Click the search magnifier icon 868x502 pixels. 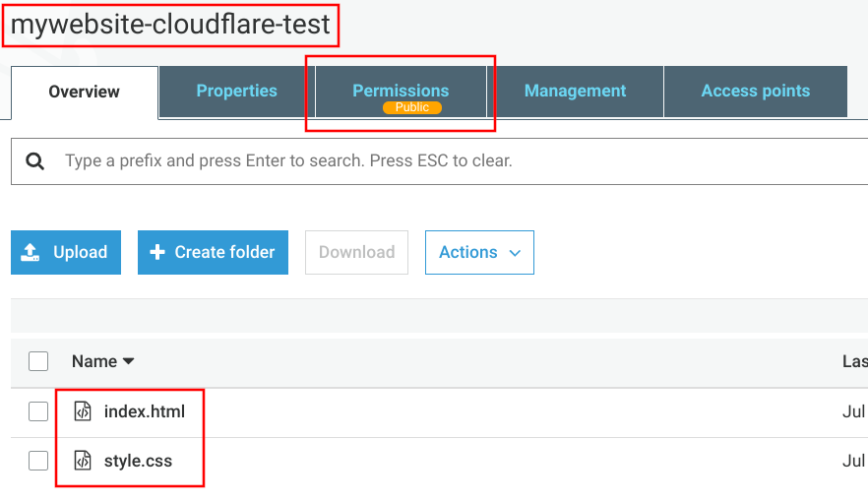35,160
